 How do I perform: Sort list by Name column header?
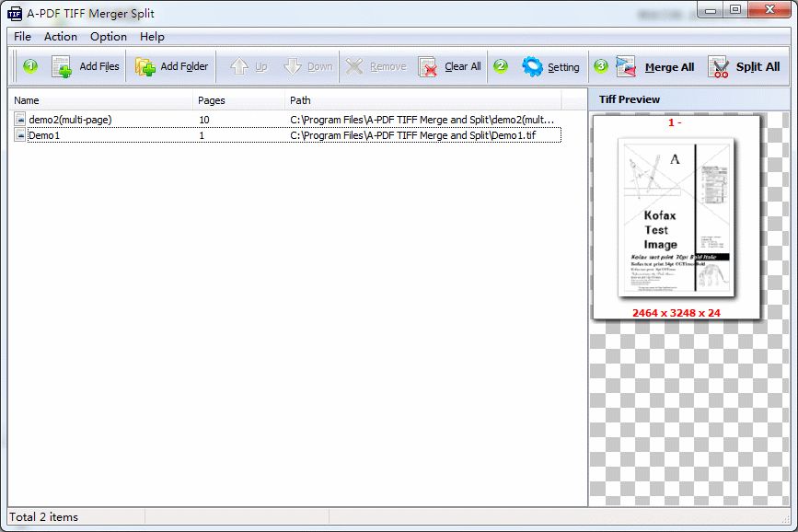[101, 100]
